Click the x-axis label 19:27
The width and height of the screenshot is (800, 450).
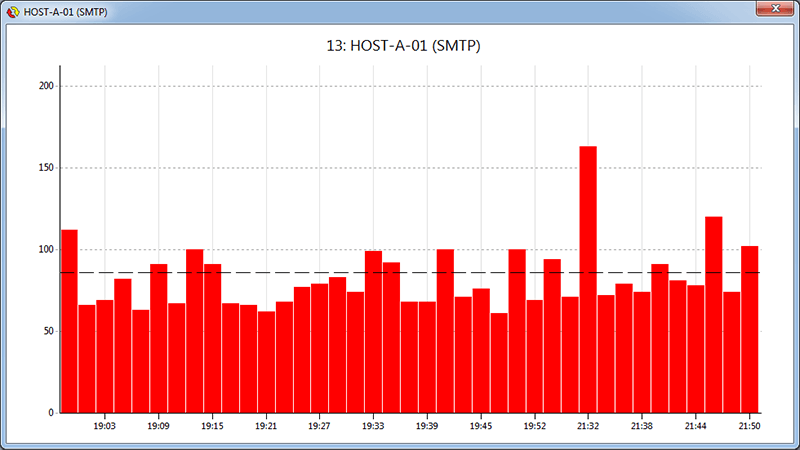pyautogui.click(x=319, y=426)
